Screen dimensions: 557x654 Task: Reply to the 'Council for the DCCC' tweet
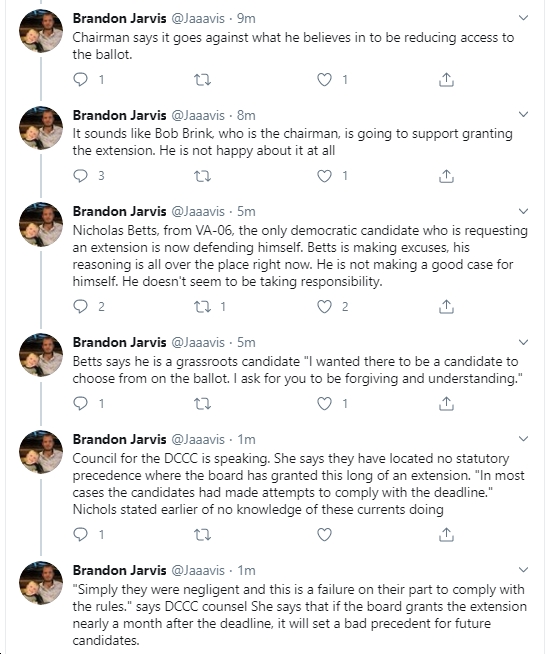coord(81,534)
